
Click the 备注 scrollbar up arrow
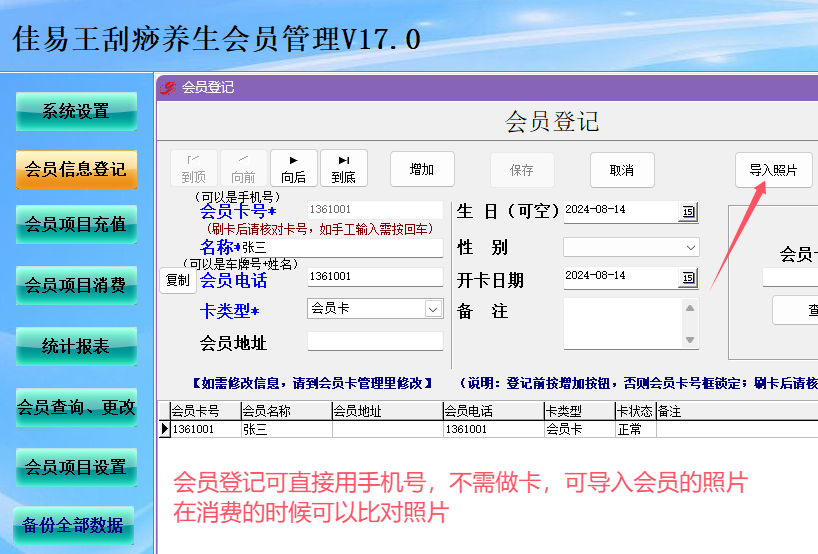click(x=690, y=308)
